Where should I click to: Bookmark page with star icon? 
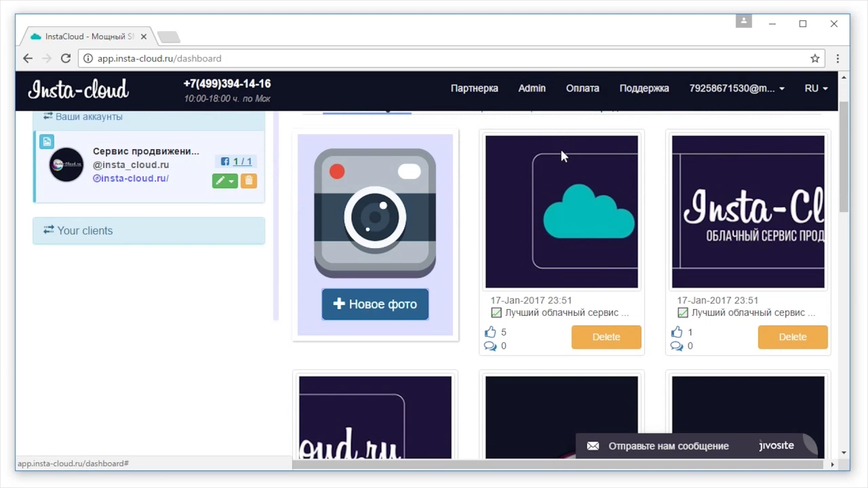pyautogui.click(x=815, y=58)
